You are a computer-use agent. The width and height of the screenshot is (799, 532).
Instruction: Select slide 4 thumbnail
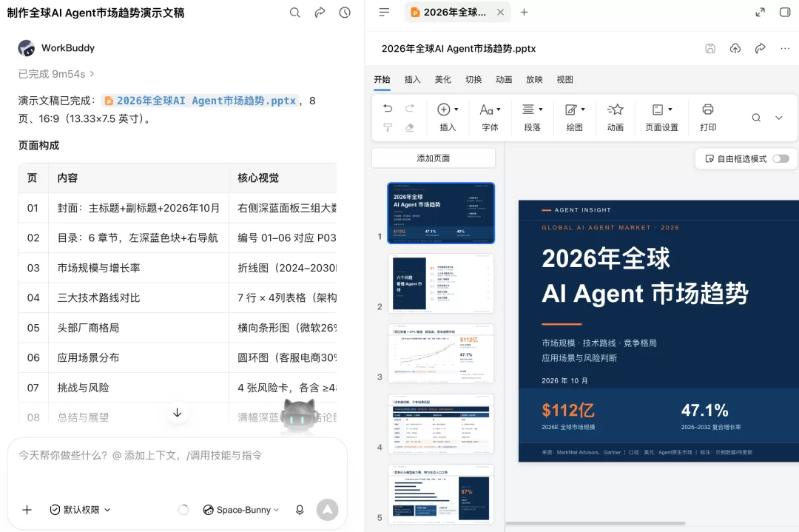(441, 424)
